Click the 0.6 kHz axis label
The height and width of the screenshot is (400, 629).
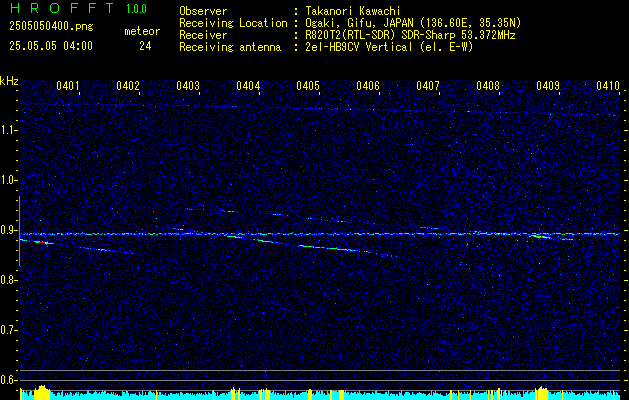pos(9,380)
